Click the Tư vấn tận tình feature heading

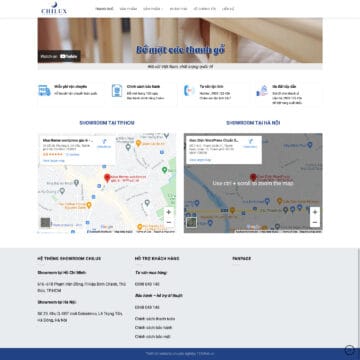tap(211, 87)
